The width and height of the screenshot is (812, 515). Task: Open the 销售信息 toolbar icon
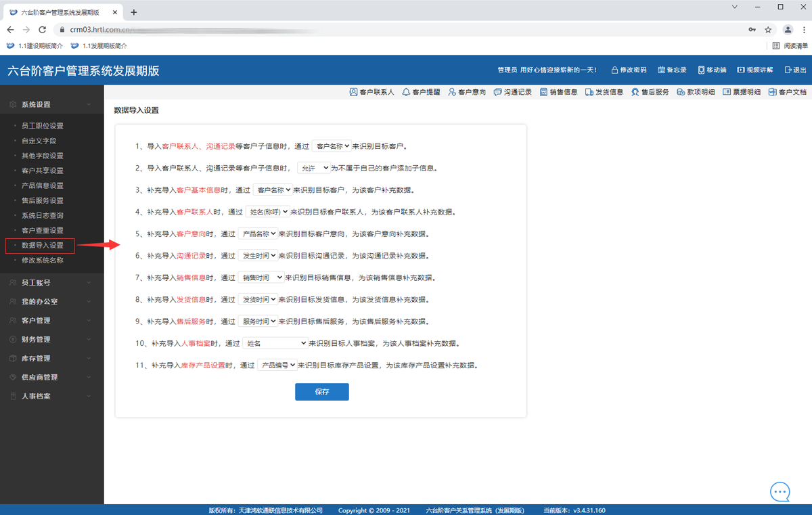click(x=543, y=92)
